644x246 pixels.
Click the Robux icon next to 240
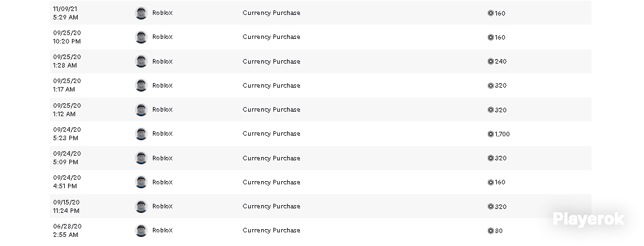(x=490, y=61)
